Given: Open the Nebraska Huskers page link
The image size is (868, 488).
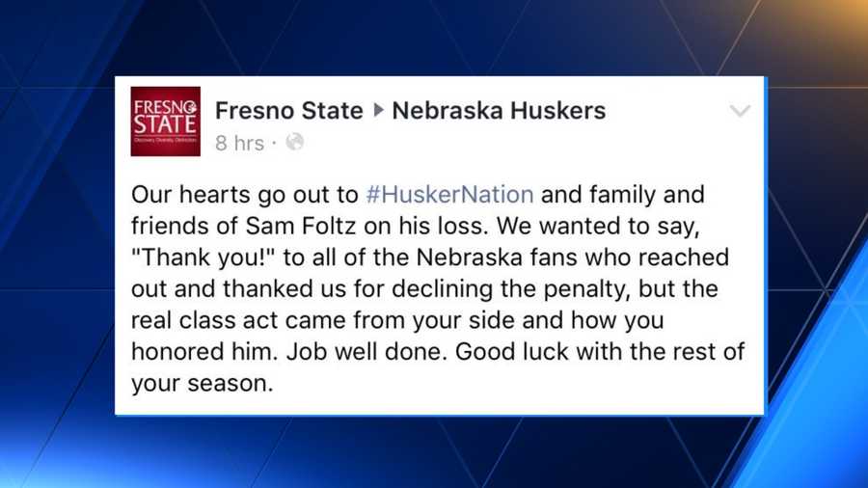Looking at the screenshot, I should pos(499,111).
